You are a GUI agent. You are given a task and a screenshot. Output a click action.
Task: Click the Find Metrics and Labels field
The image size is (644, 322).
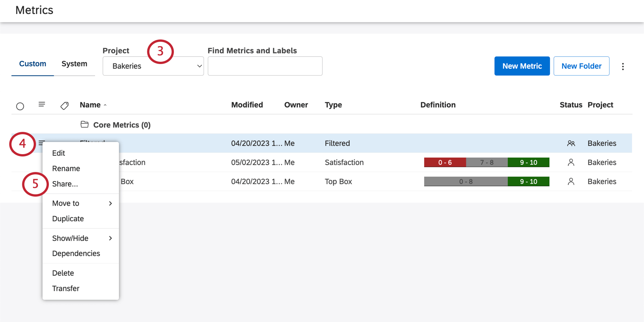point(265,66)
